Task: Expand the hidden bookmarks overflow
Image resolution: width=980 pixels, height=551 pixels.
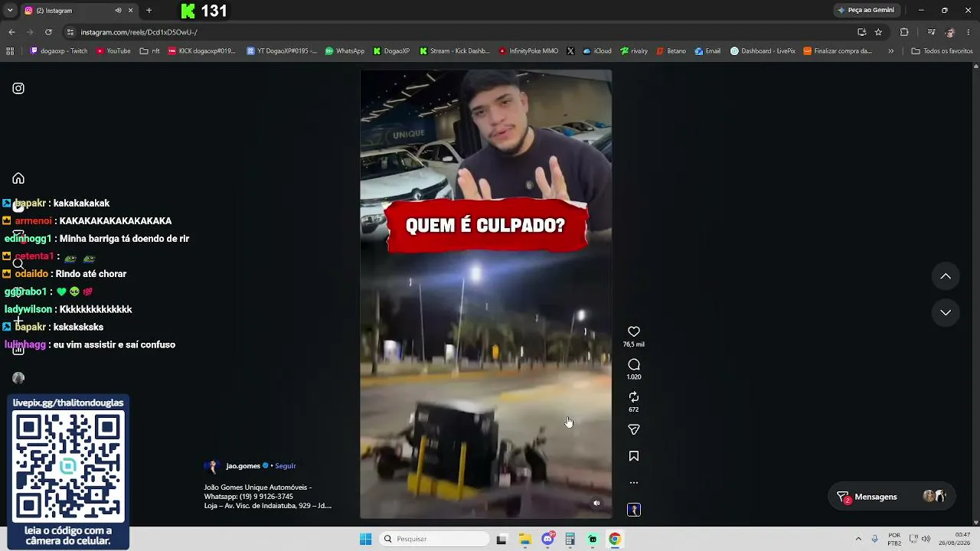Action: tap(890, 51)
